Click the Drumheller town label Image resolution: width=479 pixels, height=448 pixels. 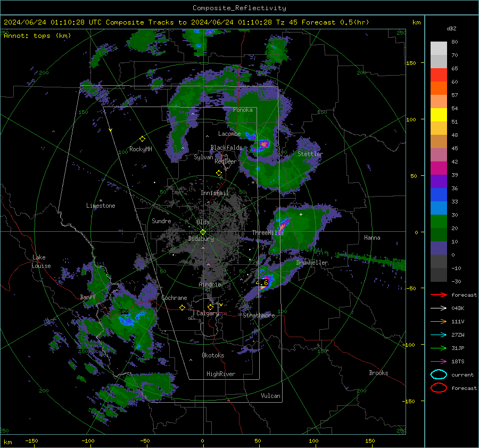(312, 263)
